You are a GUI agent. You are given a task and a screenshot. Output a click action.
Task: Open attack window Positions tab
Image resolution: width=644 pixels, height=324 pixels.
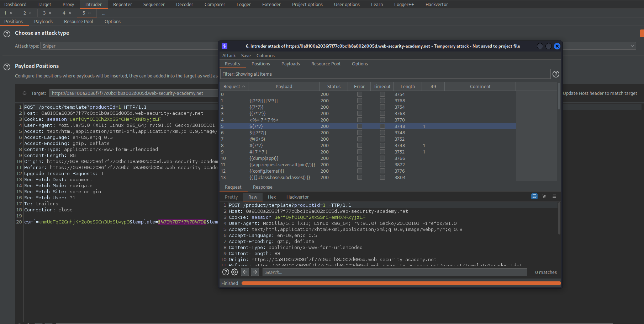click(260, 64)
